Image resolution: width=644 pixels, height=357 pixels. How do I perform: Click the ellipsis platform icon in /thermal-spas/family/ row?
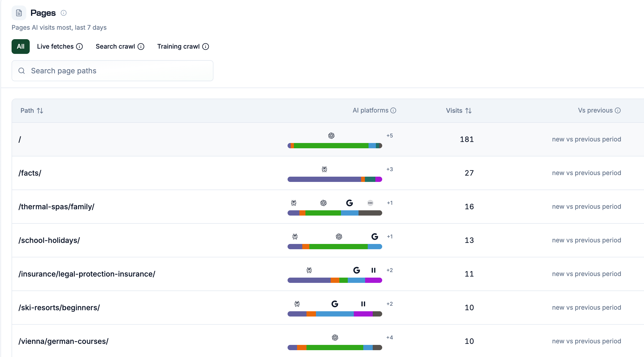click(370, 203)
